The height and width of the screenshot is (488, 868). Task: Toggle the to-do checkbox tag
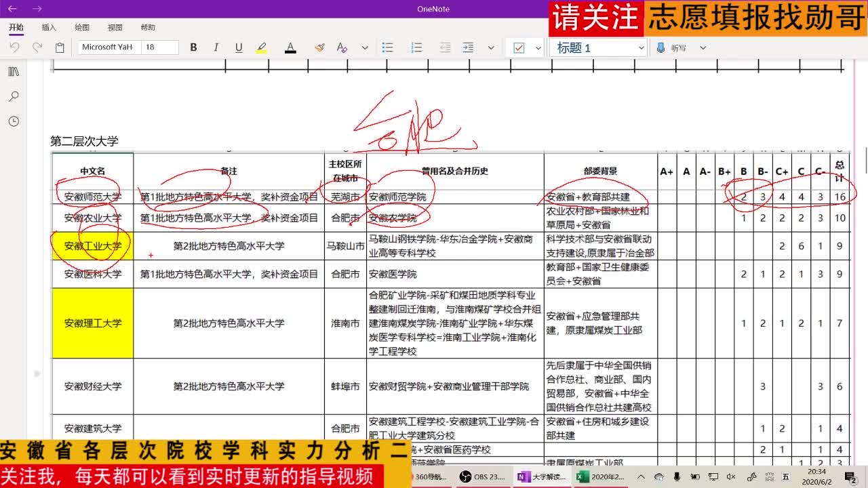click(x=519, y=47)
